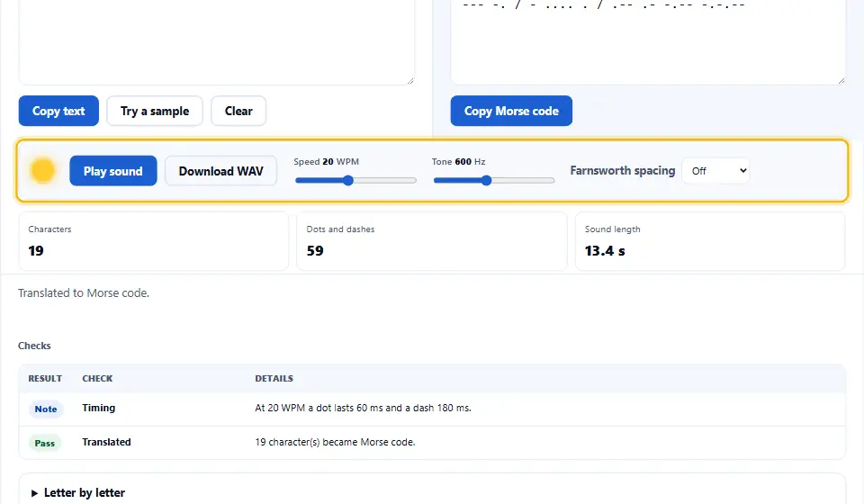Click the CHECK column header

pyautogui.click(x=97, y=378)
